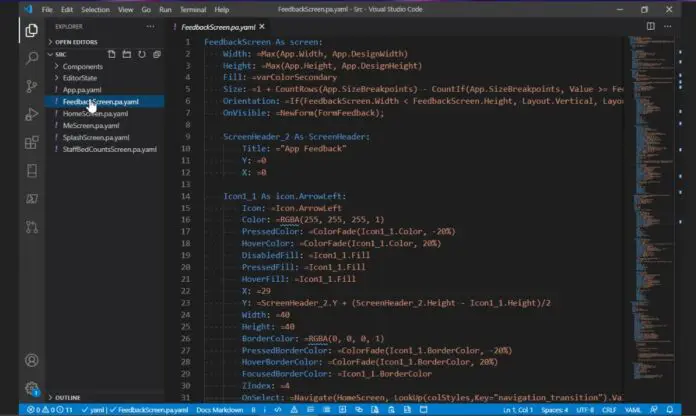Refresh the SRC explorer tree
The image size is (696, 416).
coord(142,54)
